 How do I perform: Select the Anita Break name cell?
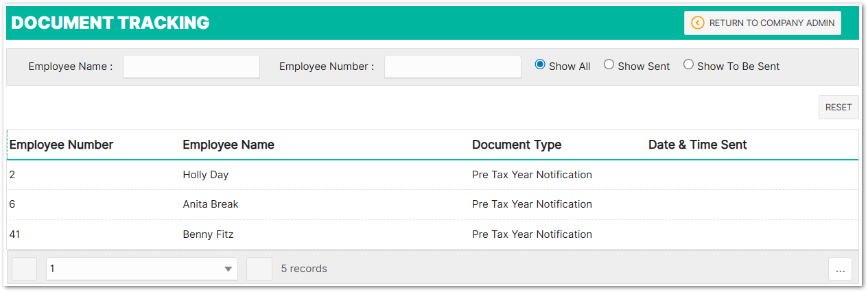tap(211, 204)
